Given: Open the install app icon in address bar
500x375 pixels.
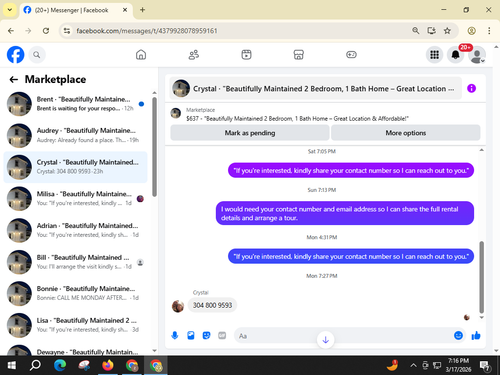Looking at the screenshot, I should (431, 31).
